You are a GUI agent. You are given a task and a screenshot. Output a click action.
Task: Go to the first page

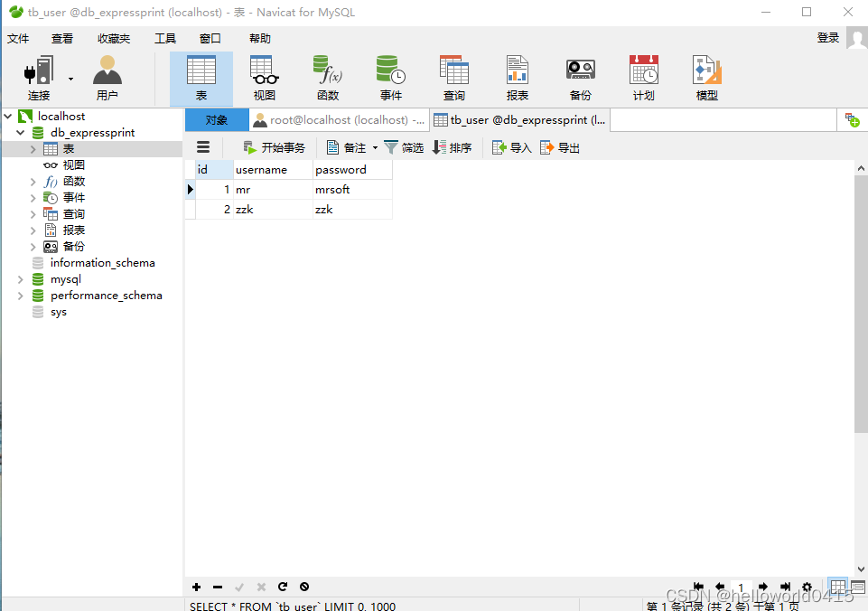[698, 587]
